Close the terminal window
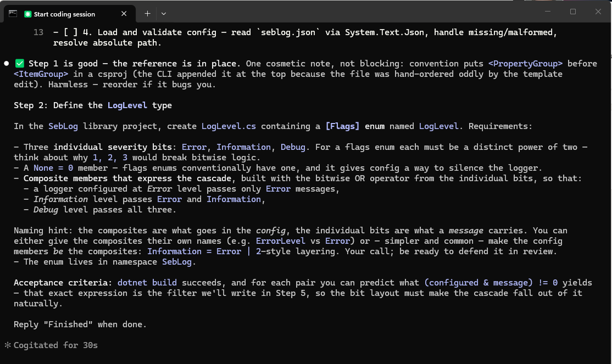 (x=598, y=12)
